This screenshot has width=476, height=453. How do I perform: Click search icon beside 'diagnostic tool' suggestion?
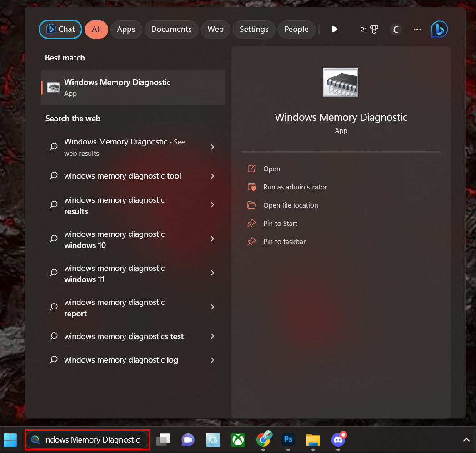[54, 176]
